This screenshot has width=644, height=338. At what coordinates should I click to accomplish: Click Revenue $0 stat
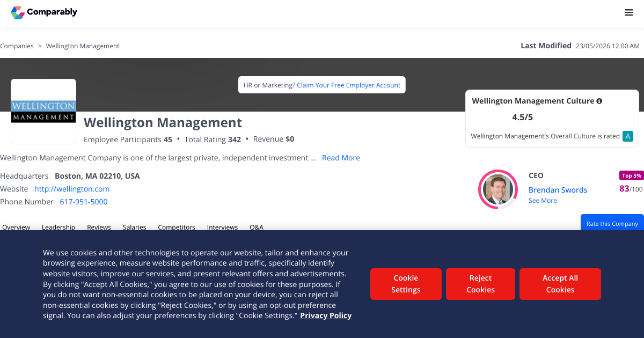[274, 139]
